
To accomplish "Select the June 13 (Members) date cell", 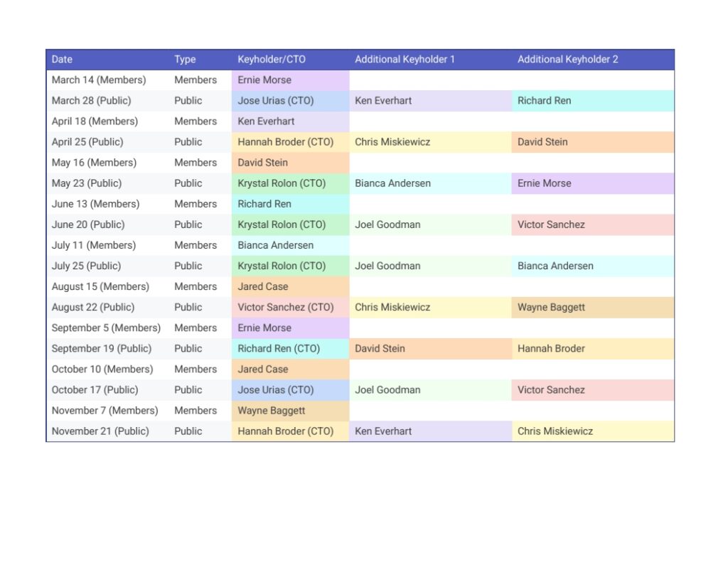I will (95, 204).
